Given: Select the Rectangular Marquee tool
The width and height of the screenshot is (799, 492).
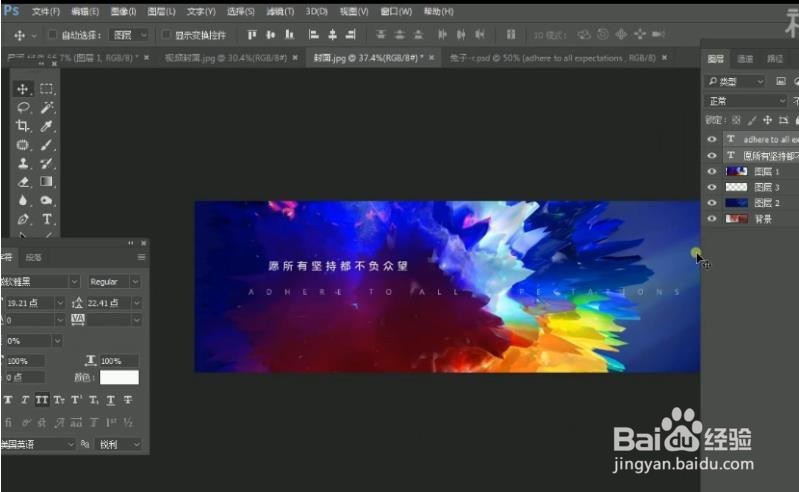Looking at the screenshot, I should point(46,89).
